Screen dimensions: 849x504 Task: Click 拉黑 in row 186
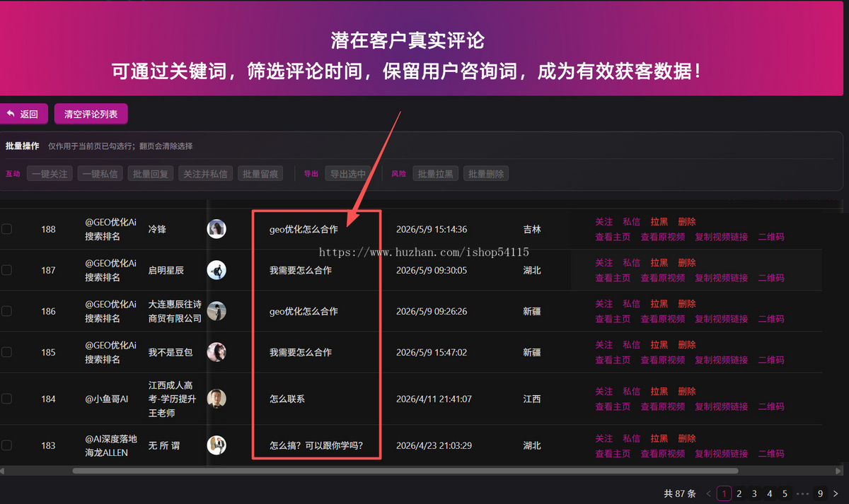(659, 304)
